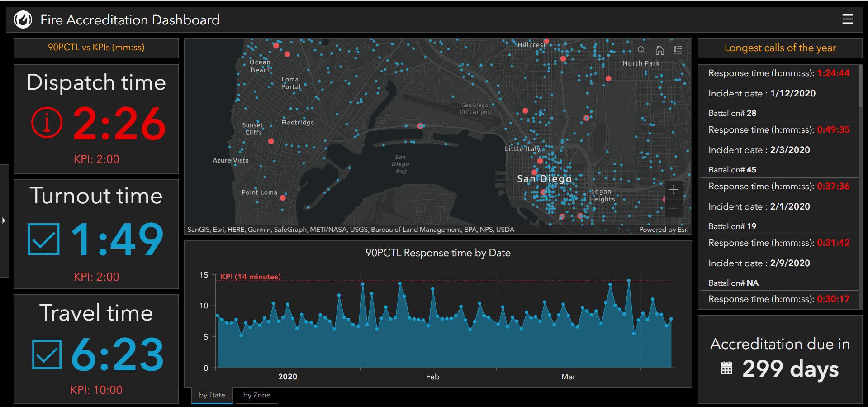The height and width of the screenshot is (407, 868).
Task: Click the checkmark icon beside Travel time
Action: coord(47,354)
